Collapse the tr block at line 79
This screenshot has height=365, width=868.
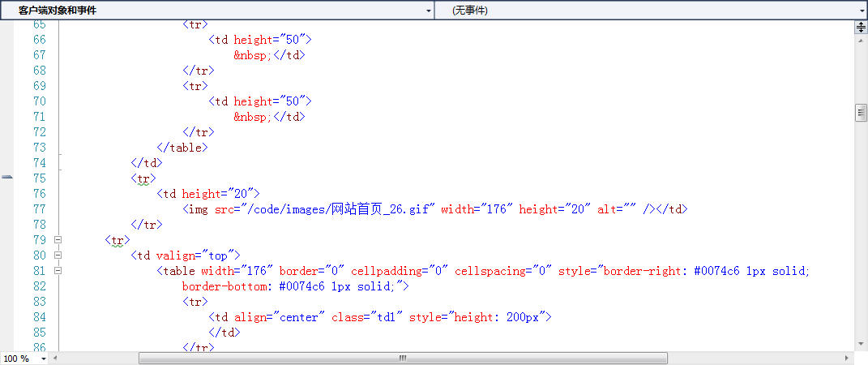58,241
